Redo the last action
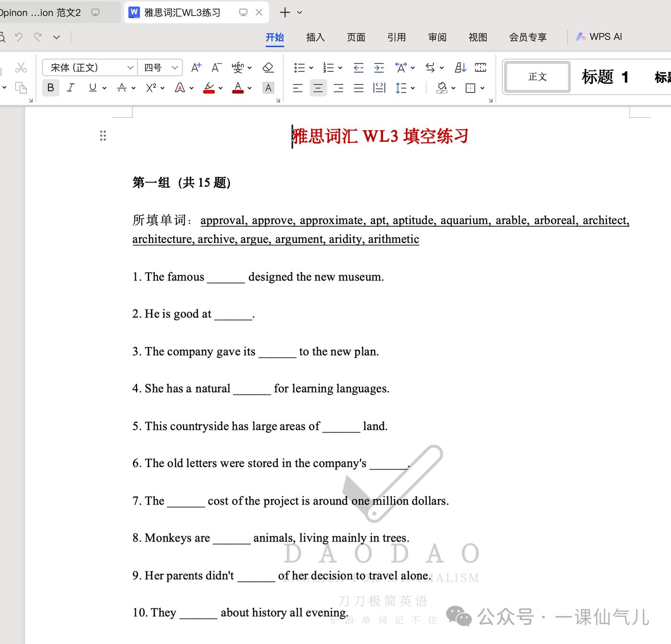 [x=38, y=37]
